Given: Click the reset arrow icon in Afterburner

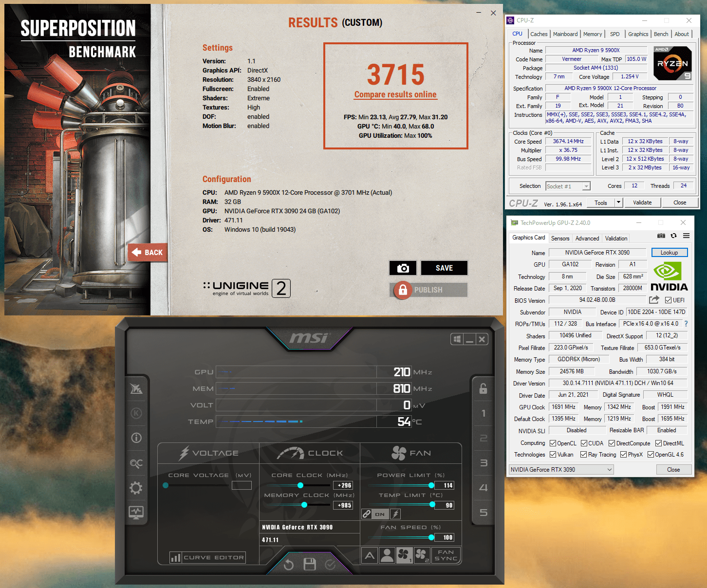Looking at the screenshot, I should click(288, 565).
